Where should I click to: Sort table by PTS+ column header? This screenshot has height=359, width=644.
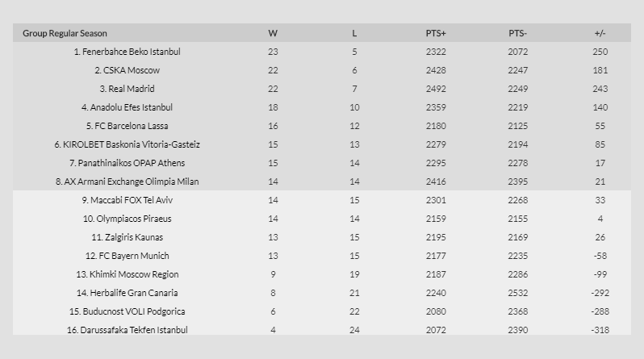pos(436,33)
